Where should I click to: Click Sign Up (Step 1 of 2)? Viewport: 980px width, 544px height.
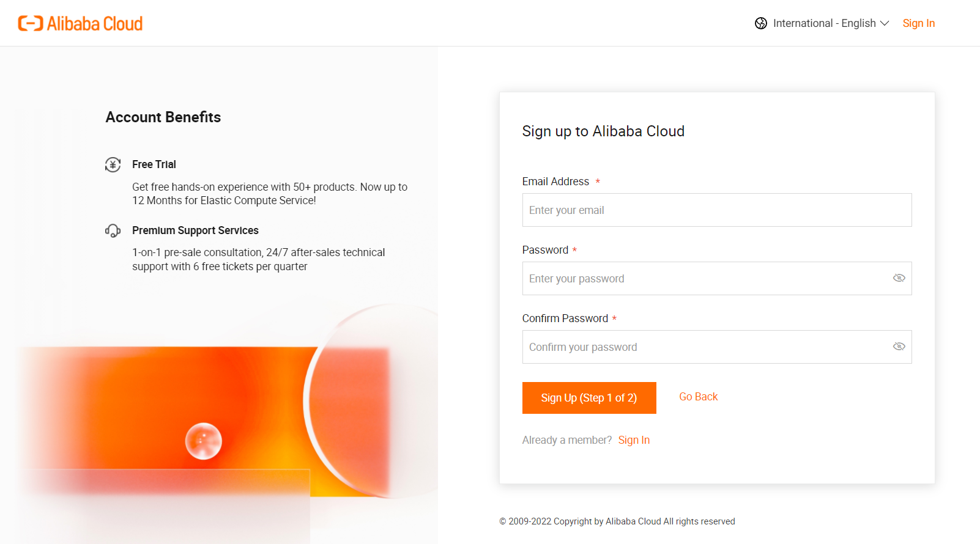(x=589, y=398)
